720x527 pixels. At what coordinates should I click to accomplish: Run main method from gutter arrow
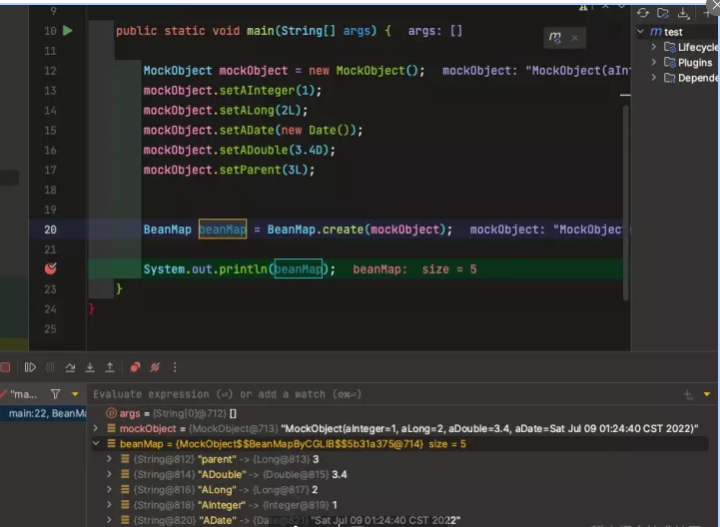[68, 31]
